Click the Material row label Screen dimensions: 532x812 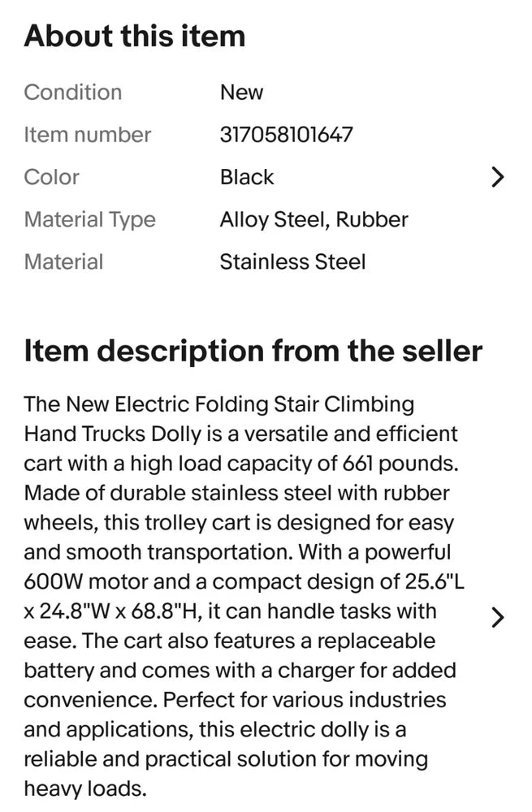click(x=64, y=261)
